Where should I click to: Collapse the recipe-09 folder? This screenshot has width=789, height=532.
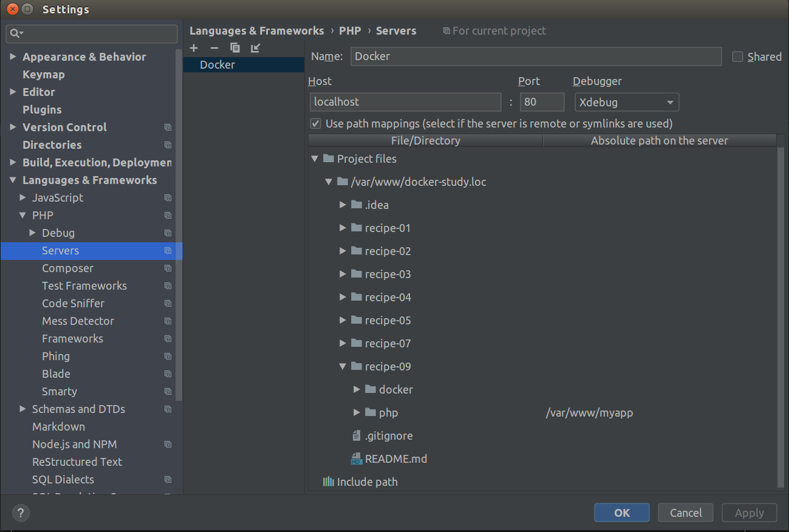coord(343,366)
